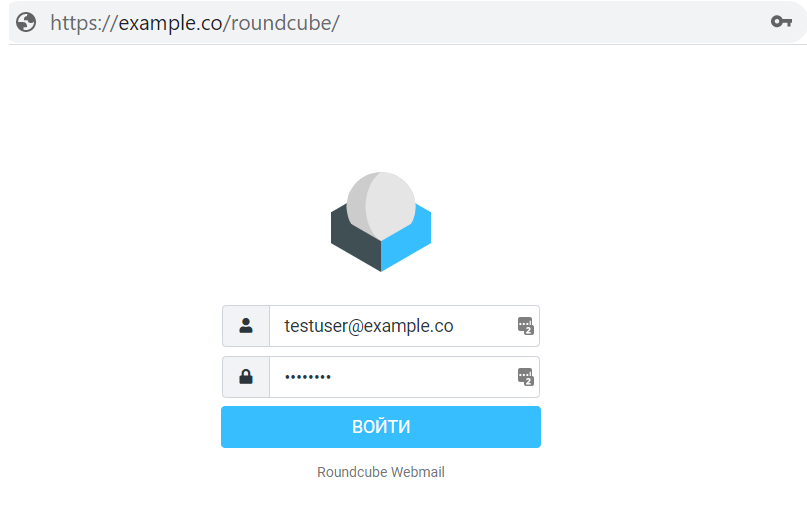807x516 pixels.
Task: Open saved passwords key icon in address bar
Action: [781, 22]
